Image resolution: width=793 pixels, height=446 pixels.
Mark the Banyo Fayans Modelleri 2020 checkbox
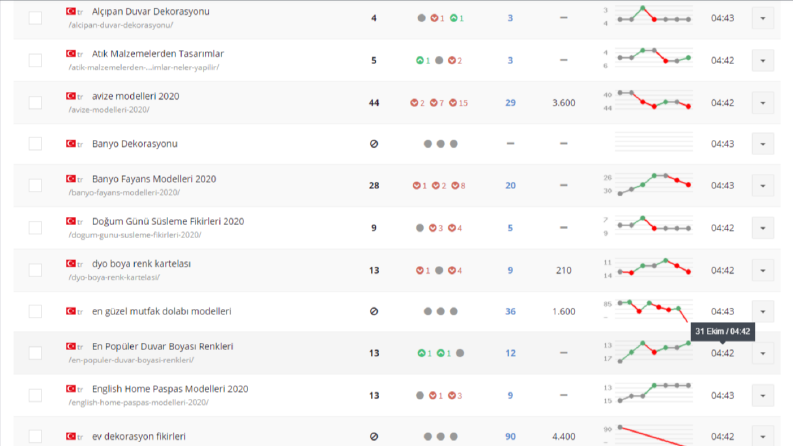point(35,186)
